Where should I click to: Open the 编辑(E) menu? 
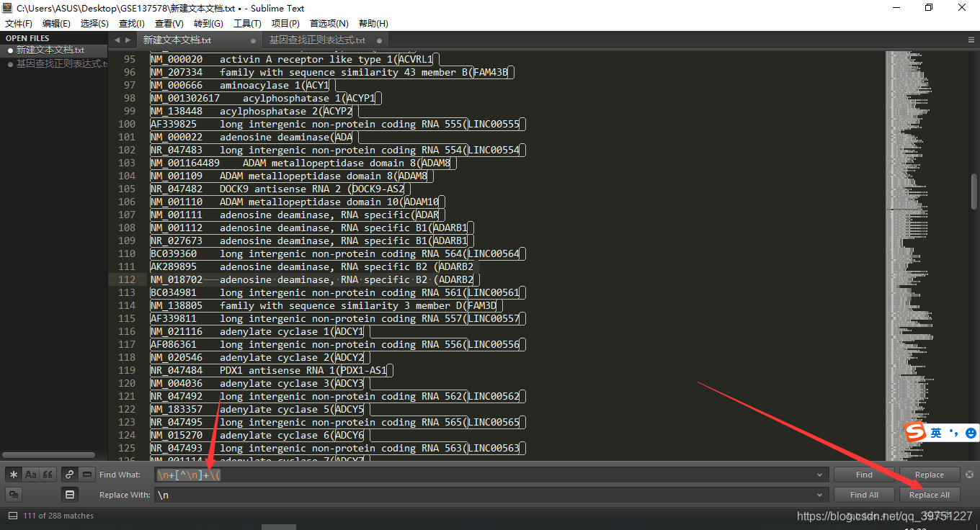coord(57,24)
